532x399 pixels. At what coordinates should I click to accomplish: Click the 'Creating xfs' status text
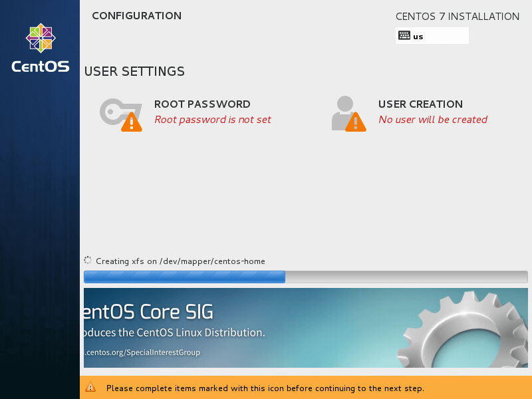coord(180,261)
